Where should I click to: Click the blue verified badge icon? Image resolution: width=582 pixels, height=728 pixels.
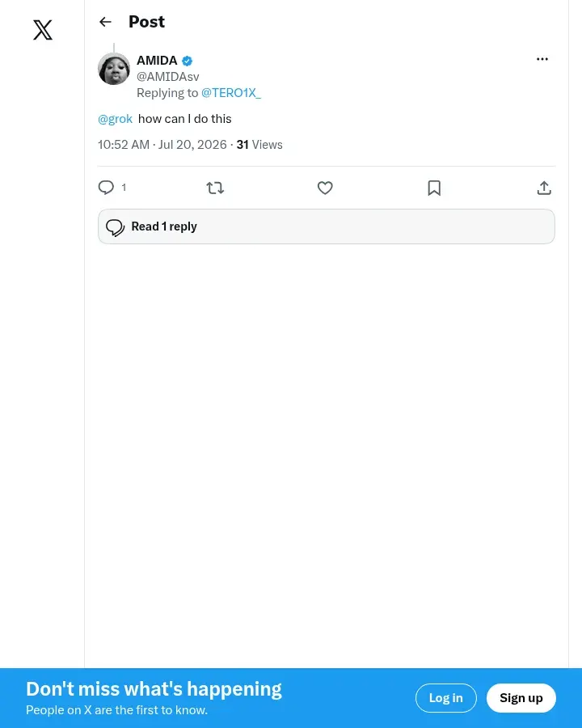click(187, 61)
